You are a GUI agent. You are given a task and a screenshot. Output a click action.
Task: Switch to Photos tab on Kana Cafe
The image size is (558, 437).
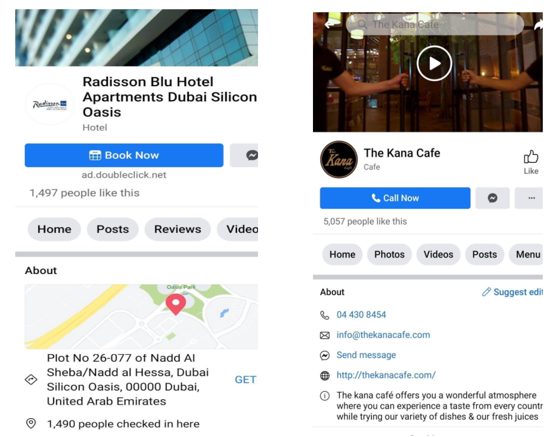click(389, 254)
